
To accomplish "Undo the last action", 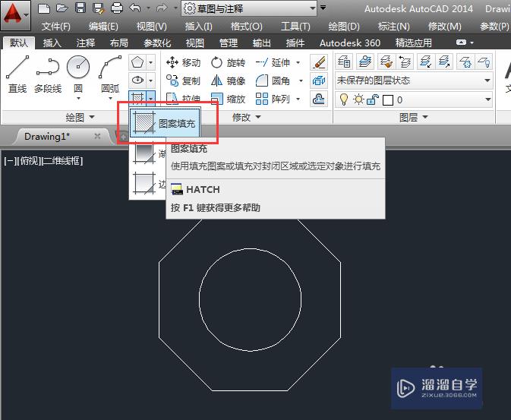I will coord(135,8).
